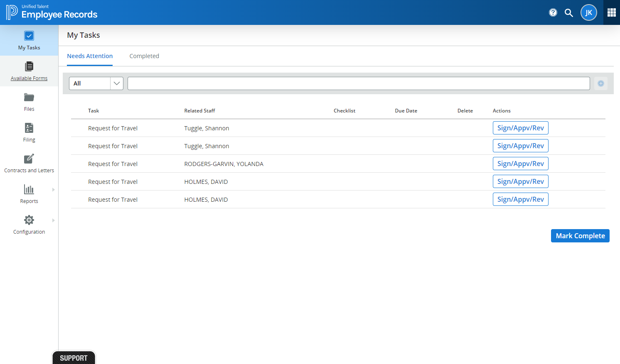Open the SUPPORT tab at bottom

(x=74, y=358)
